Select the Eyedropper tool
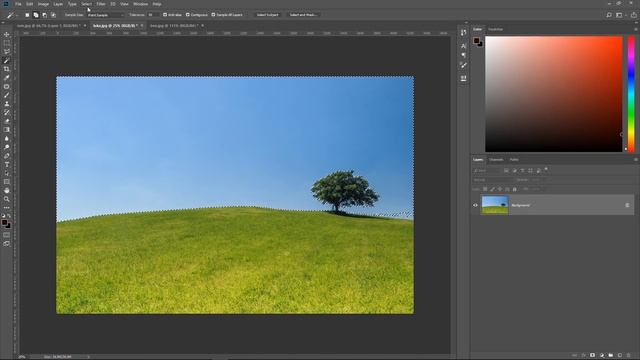 tap(7, 78)
